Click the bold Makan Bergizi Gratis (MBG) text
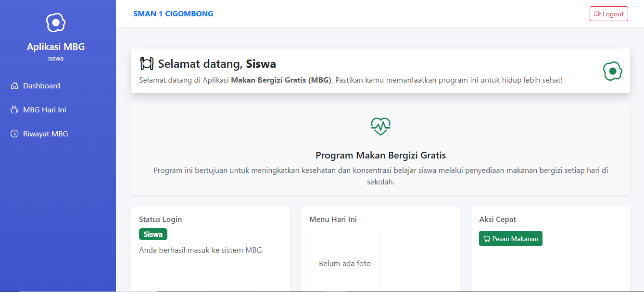Viewport: 644px width, 292px height. tap(281, 80)
